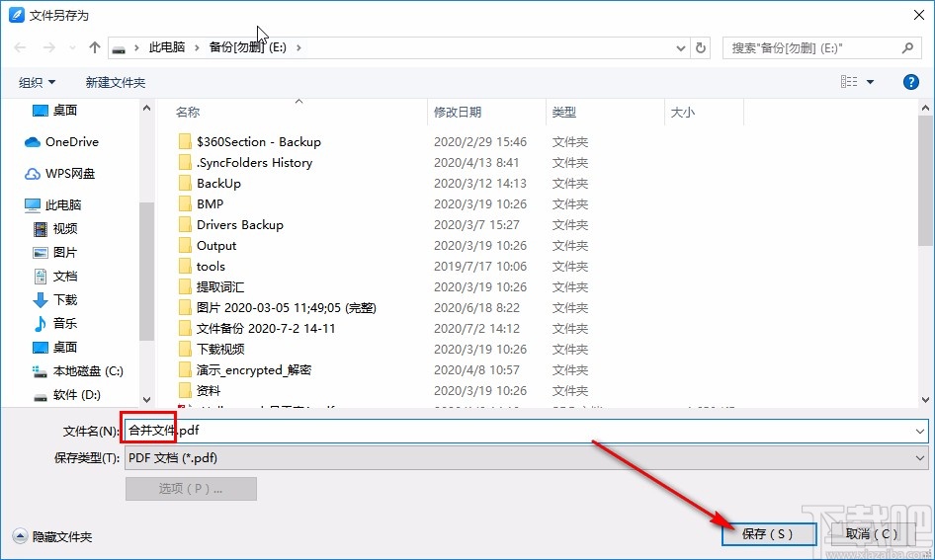
Task: Select the Output folder
Action: coord(207,246)
